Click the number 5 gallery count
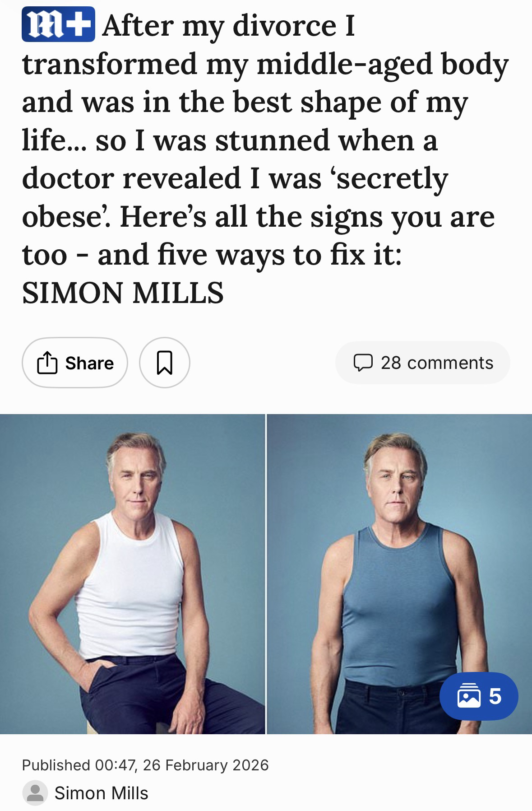532x811 pixels. click(495, 696)
